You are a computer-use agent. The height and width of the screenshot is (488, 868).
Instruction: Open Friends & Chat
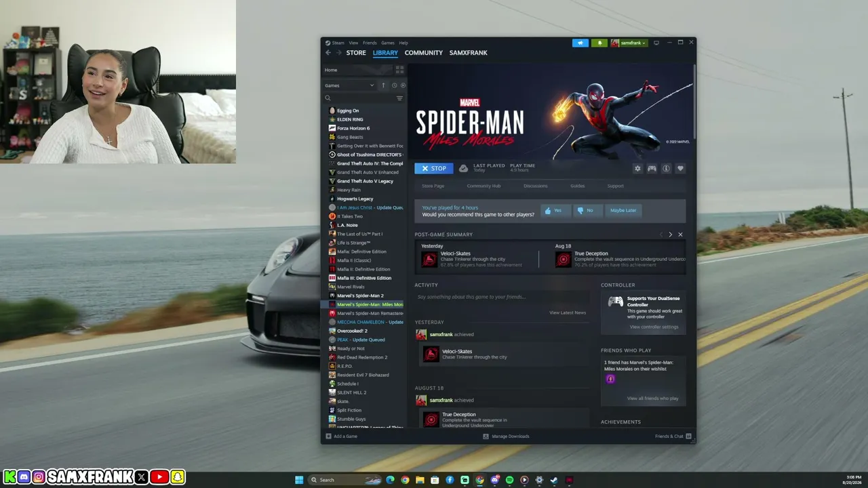(673, 436)
